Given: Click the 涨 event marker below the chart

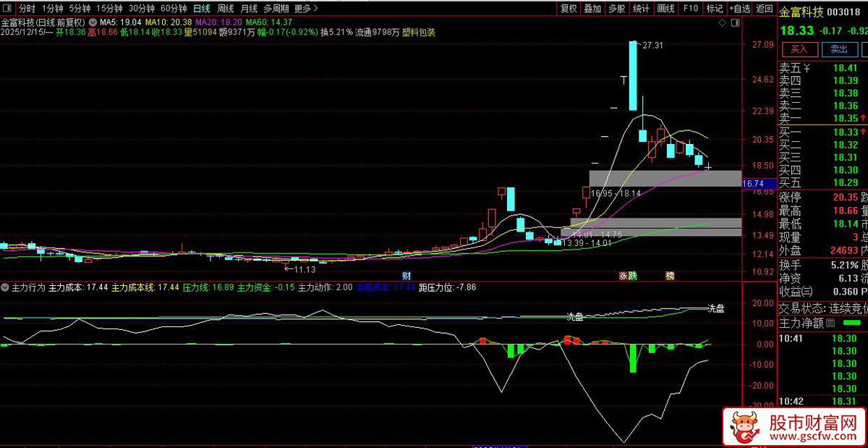Looking at the screenshot, I should [622, 276].
